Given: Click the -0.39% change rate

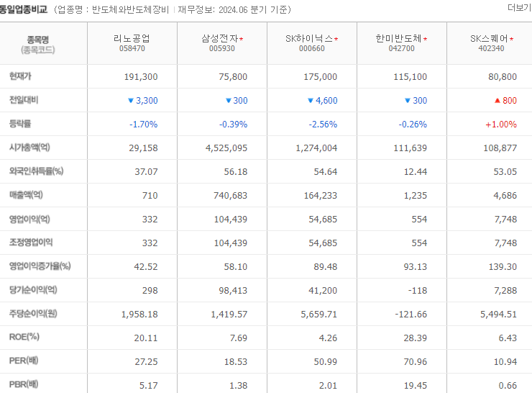Looking at the screenshot, I should (233, 125).
